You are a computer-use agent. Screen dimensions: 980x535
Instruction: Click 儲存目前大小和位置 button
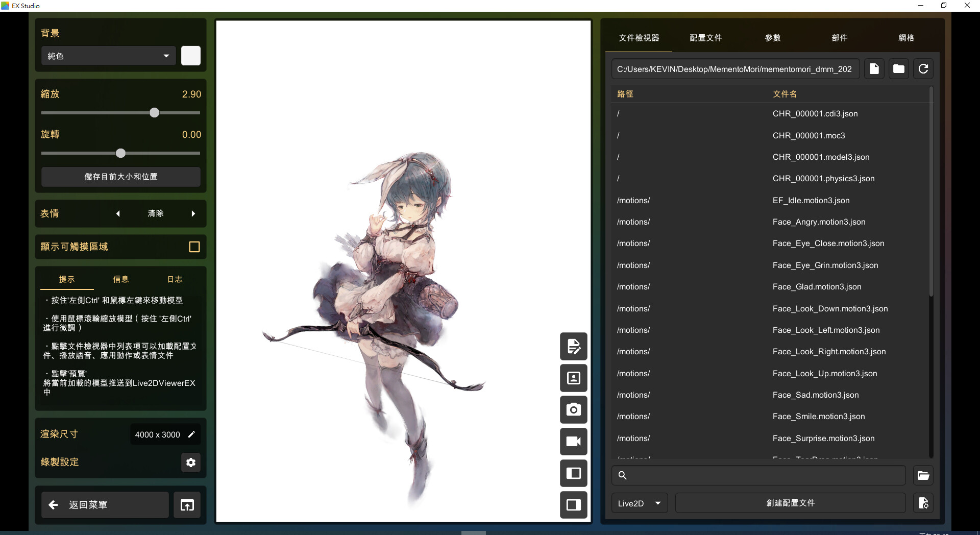click(121, 177)
